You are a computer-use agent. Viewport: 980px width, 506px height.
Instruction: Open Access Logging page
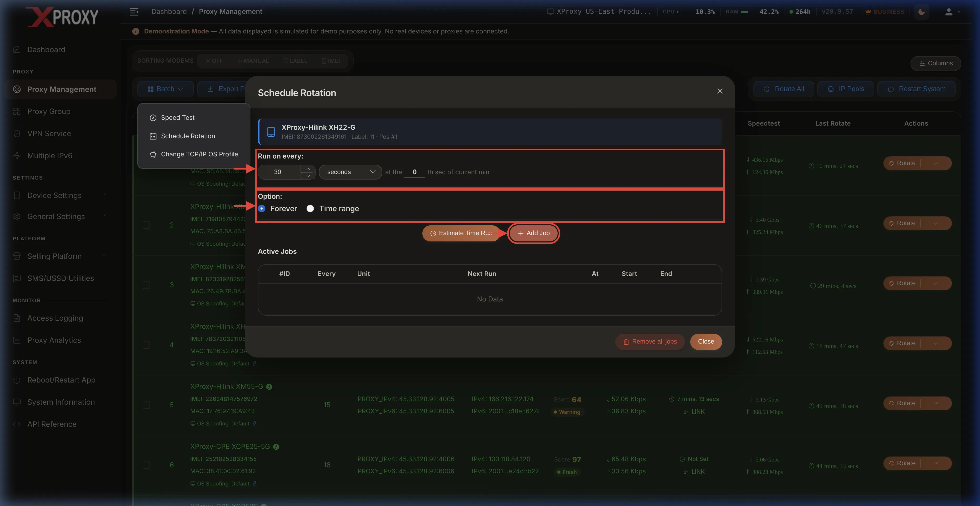pyautogui.click(x=55, y=318)
